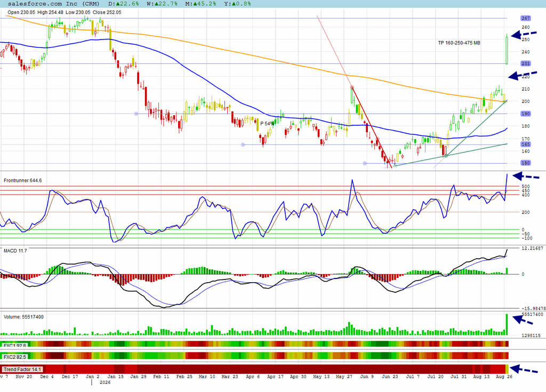
Task: Click the TP 160-250-475 MB annotation
Action: 459,43
